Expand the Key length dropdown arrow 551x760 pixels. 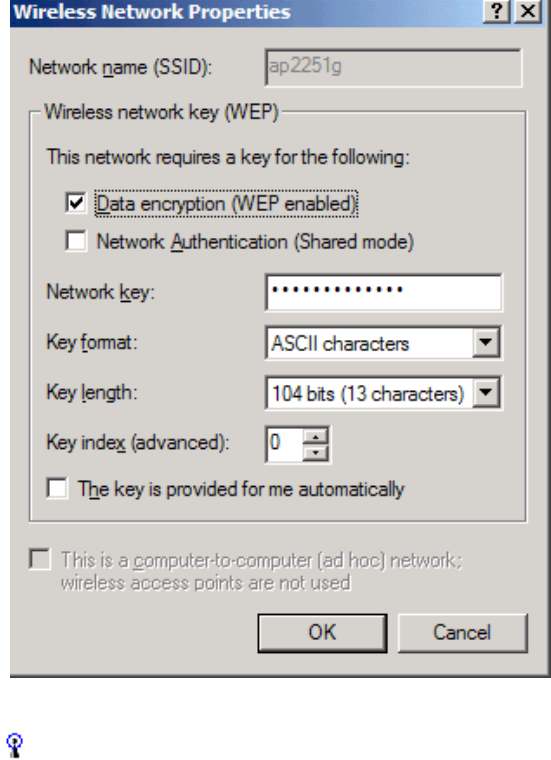pyautogui.click(x=486, y=393)
